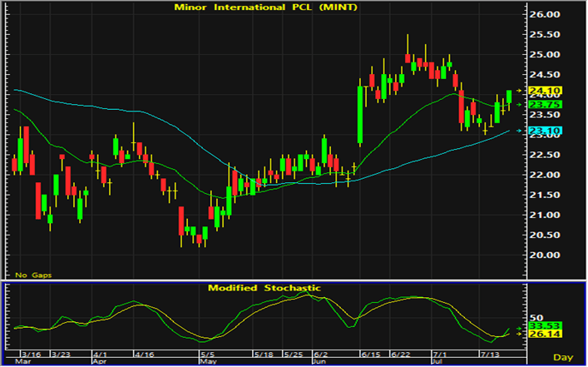Click the 20.00 price axis label

[544, 255]
